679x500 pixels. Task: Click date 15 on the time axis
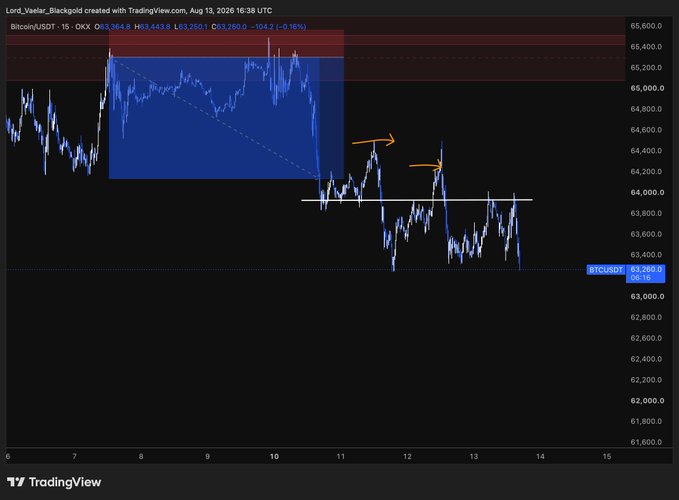607,456
